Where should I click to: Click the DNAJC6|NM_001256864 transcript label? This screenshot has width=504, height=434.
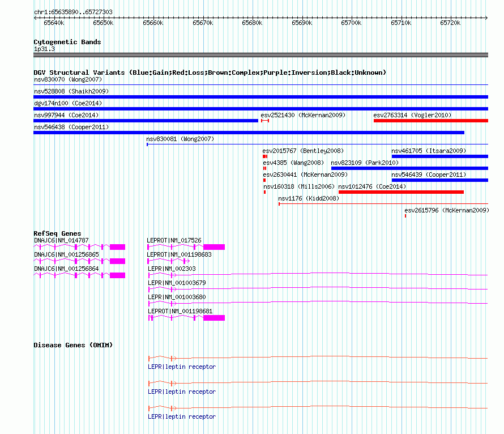tap(66, 269)
